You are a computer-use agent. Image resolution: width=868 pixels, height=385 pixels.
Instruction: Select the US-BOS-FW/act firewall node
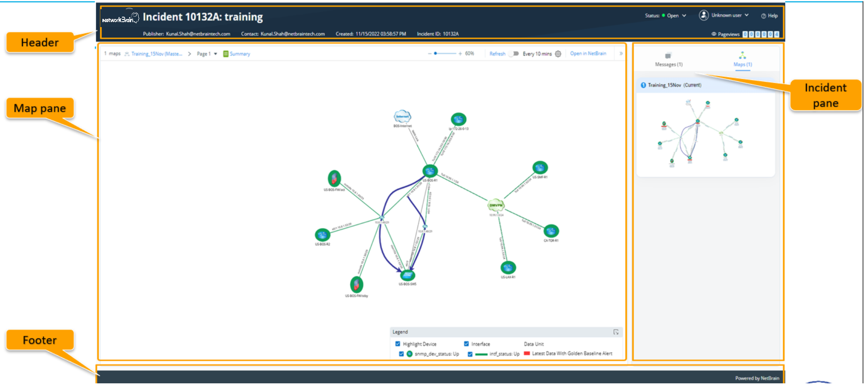click(x=334, y=178)
